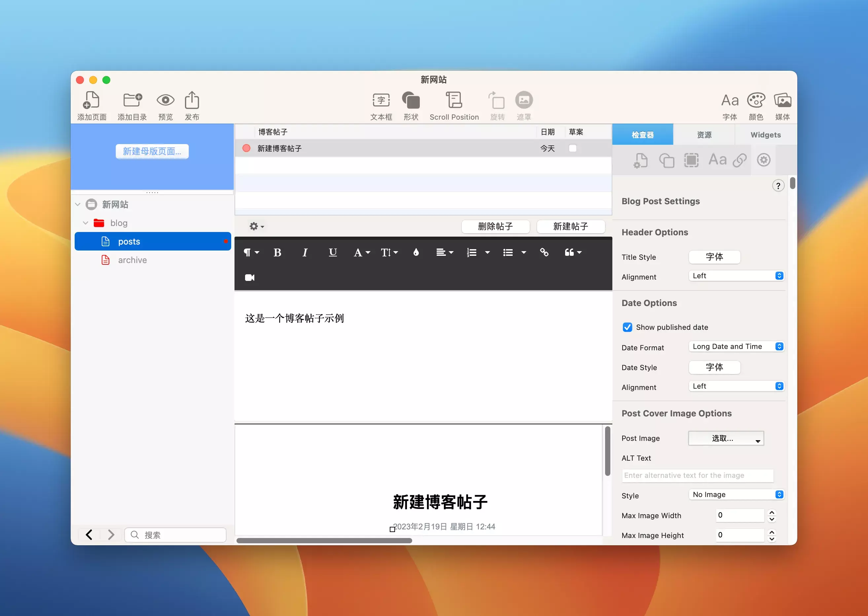
Task: Open the text color droplet picker
Action: pyautogui.click(x=416, y=252)
